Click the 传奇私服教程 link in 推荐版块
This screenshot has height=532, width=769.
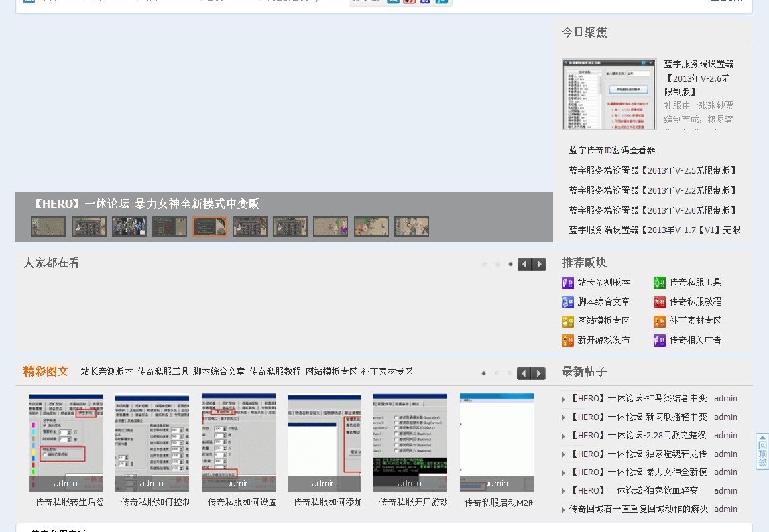[695, 302]
